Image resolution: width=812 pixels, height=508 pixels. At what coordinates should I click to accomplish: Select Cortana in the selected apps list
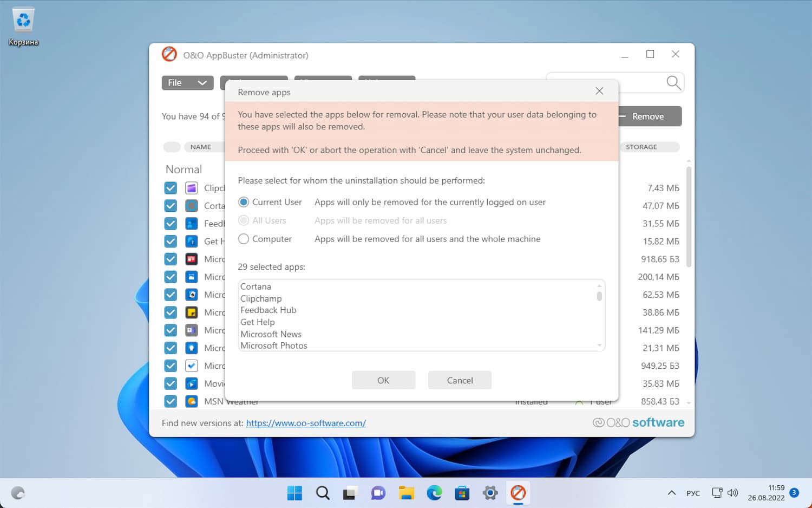pyautogui.click(x=256, y=286)
